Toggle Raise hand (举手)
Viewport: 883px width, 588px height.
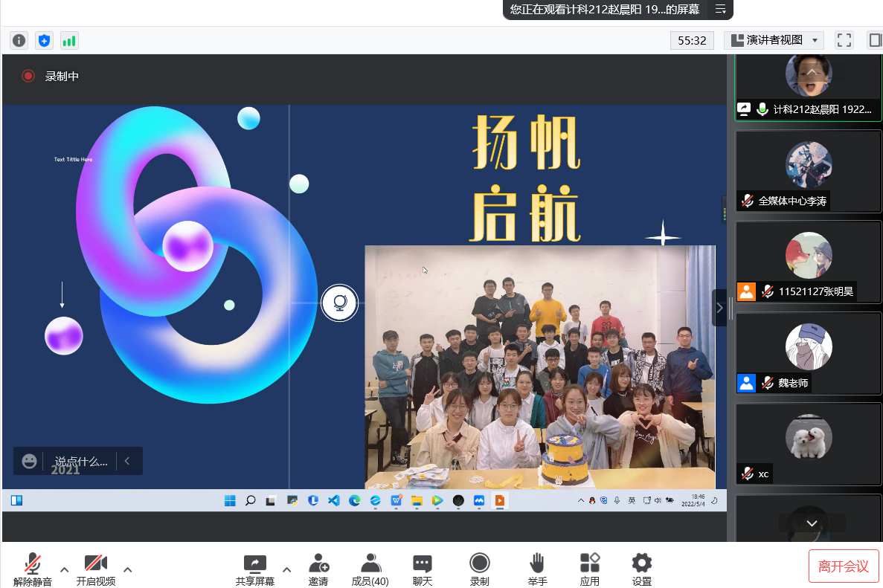(537, 569)
